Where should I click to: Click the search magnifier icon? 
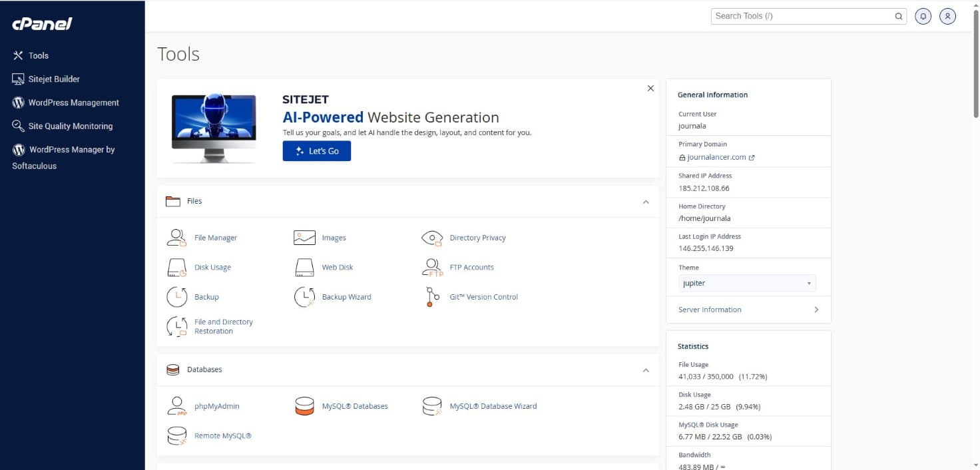pyautogui.click(x=898, y=16)
